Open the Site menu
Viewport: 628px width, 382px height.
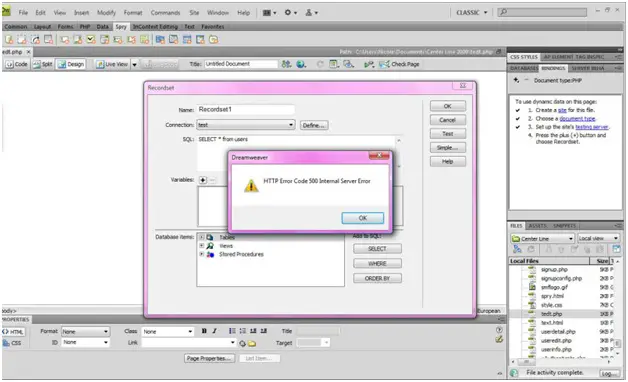194,13
